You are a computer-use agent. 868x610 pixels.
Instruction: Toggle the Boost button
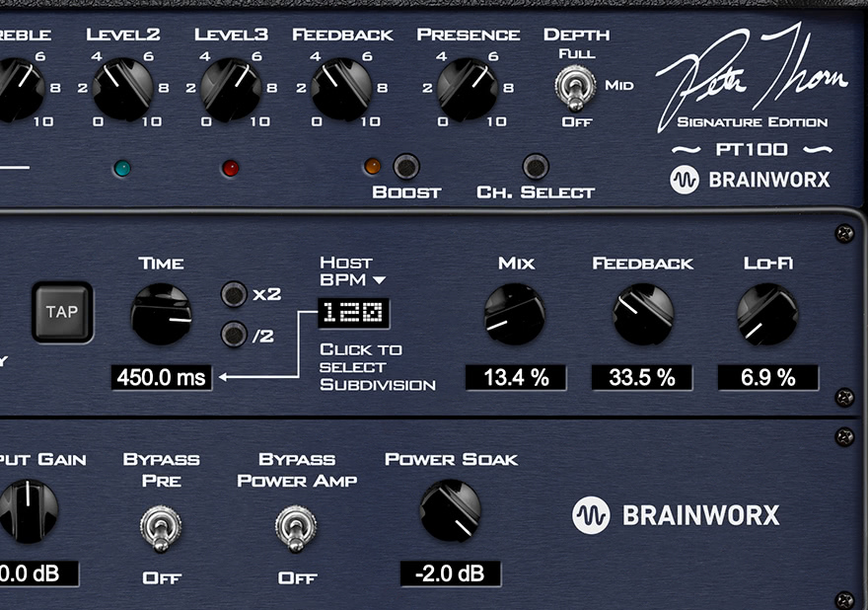(x=406, y=166)
